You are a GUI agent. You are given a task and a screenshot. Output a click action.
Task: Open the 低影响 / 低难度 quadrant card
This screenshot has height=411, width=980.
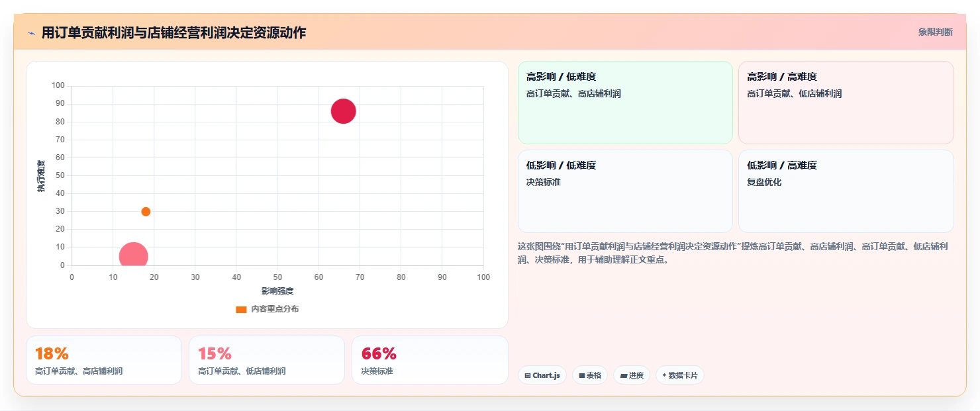[625, 191]
